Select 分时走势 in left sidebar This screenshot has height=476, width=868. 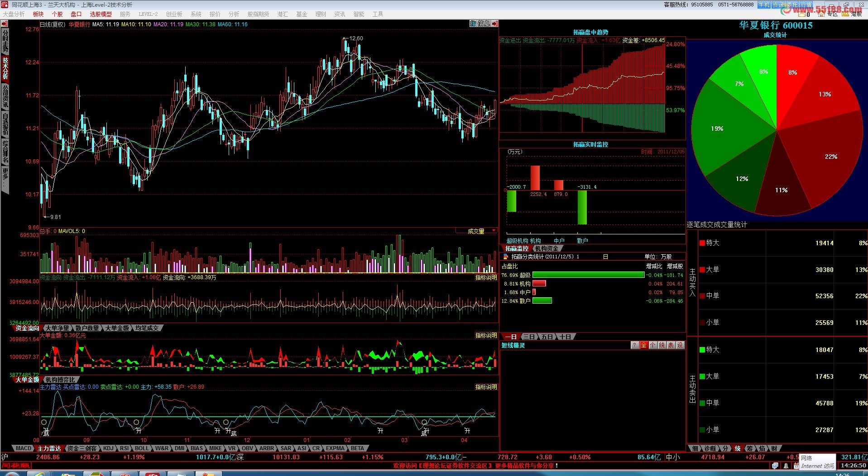point(5,41)
